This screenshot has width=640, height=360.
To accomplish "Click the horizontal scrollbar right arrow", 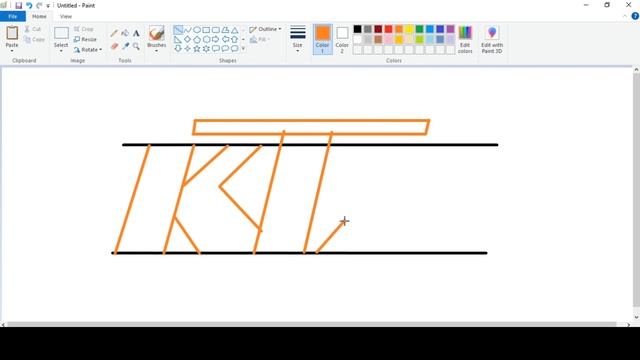I will [629, 324].
